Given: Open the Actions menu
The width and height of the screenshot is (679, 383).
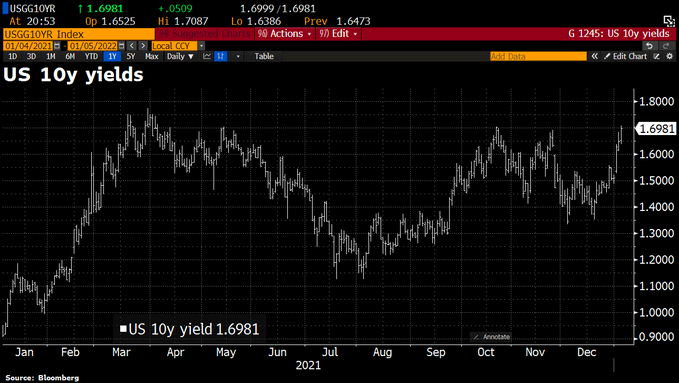Looking at the screenshot, I should pos(285,34).
